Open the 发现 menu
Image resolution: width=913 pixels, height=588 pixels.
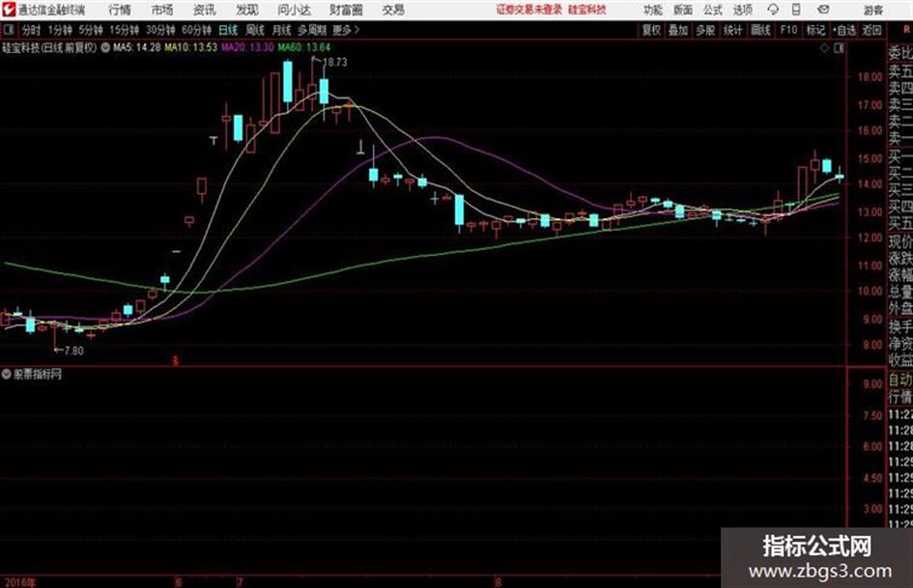coord(247,10)
